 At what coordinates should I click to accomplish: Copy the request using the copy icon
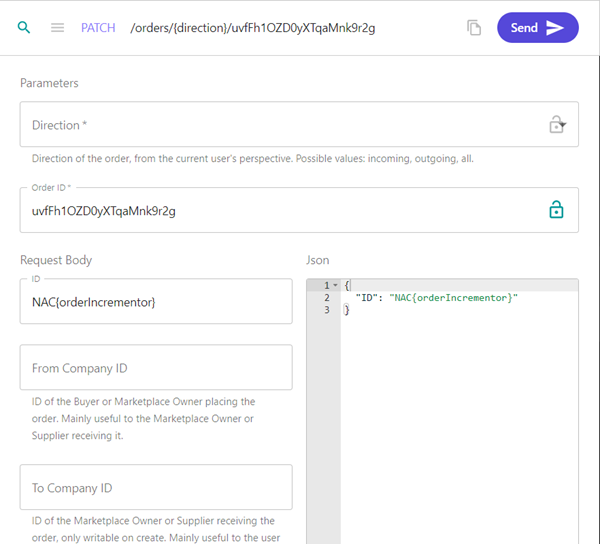(474, 28)
